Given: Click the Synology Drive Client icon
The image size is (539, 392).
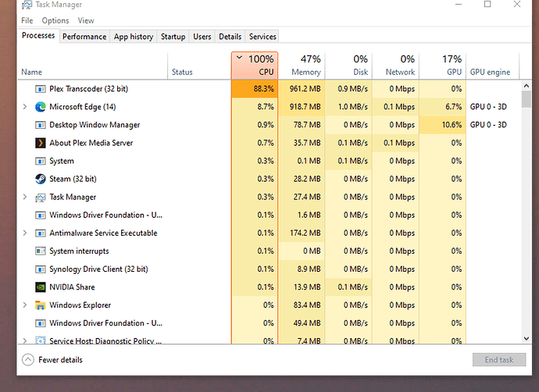Looking at the screenshot, I should click(40, 269).
